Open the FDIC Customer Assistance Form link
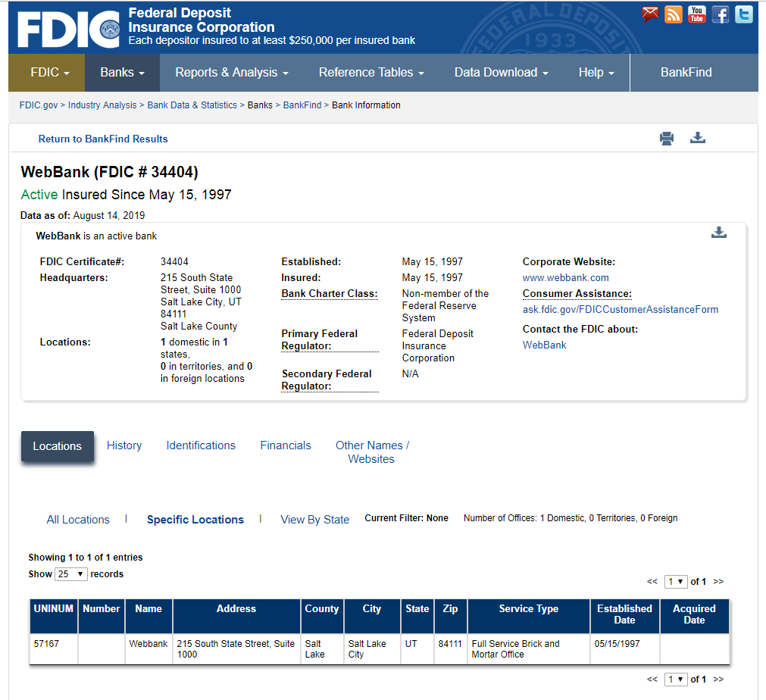 coord(621,309)
